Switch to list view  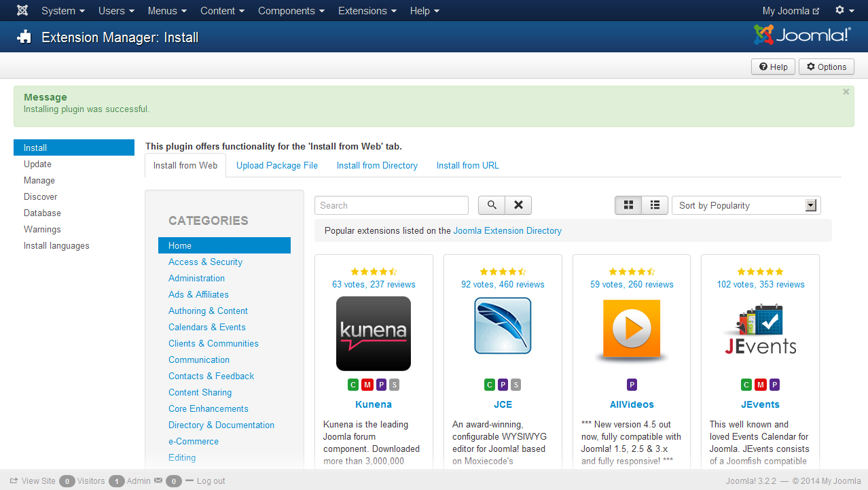coord(655,205)
